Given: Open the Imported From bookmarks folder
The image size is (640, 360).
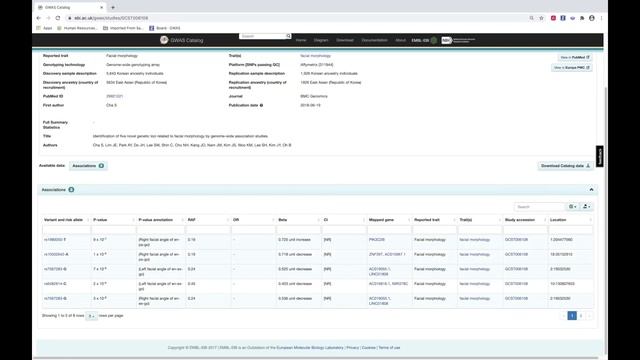Looking at the screenshot, I should [x=123, y=28].
